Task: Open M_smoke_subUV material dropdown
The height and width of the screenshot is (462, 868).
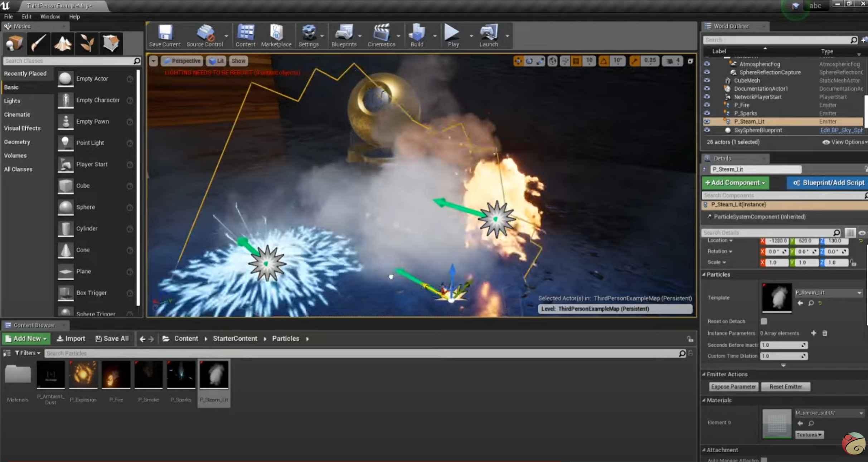Action: coord(829,413)
